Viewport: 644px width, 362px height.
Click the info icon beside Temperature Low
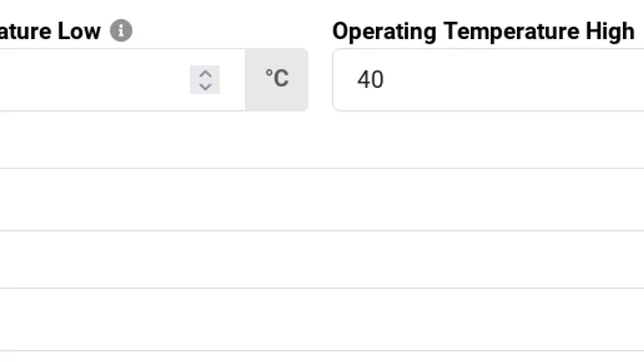(121, 30)
